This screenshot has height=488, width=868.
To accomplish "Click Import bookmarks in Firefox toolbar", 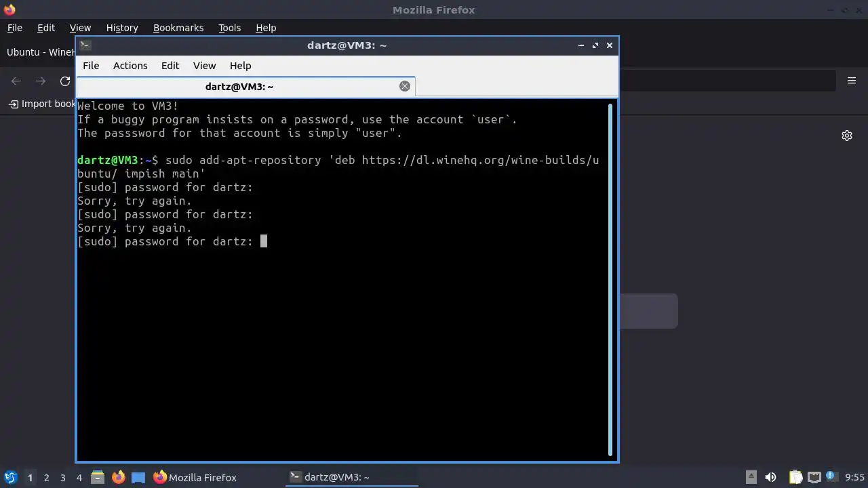I will point(43,104).
